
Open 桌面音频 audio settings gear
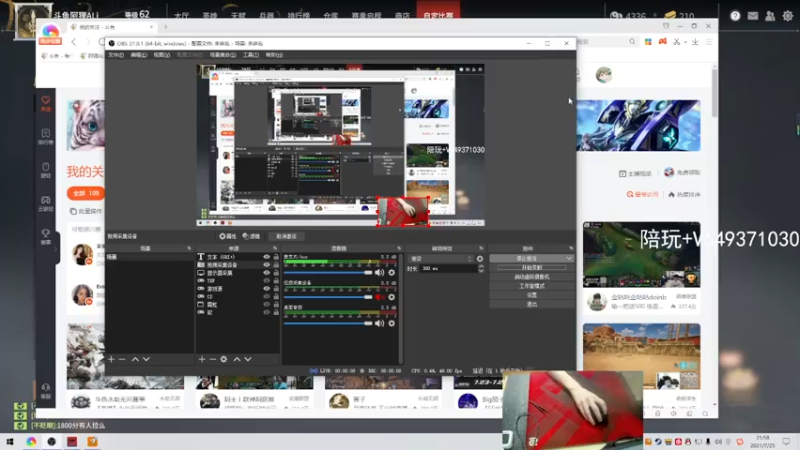click(x=391, y=323)
